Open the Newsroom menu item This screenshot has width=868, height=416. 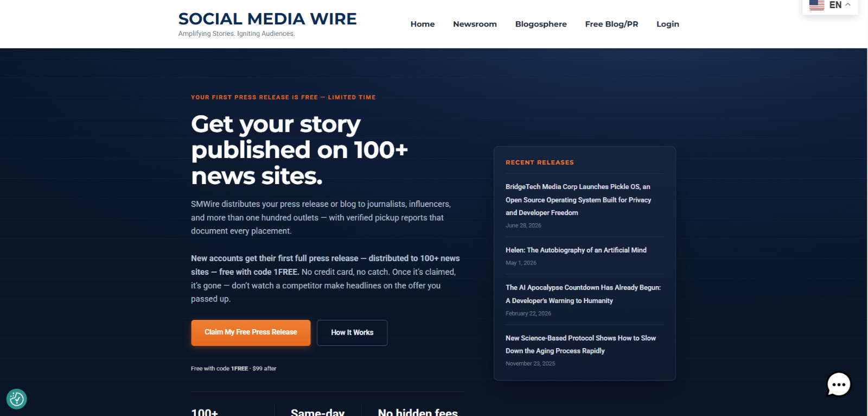tap(475, 24)
